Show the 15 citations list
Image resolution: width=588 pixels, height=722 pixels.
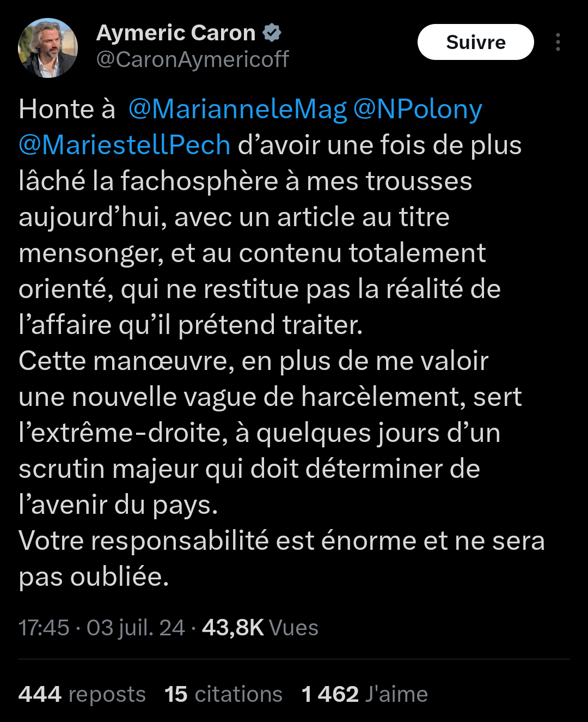pos(223,695)
